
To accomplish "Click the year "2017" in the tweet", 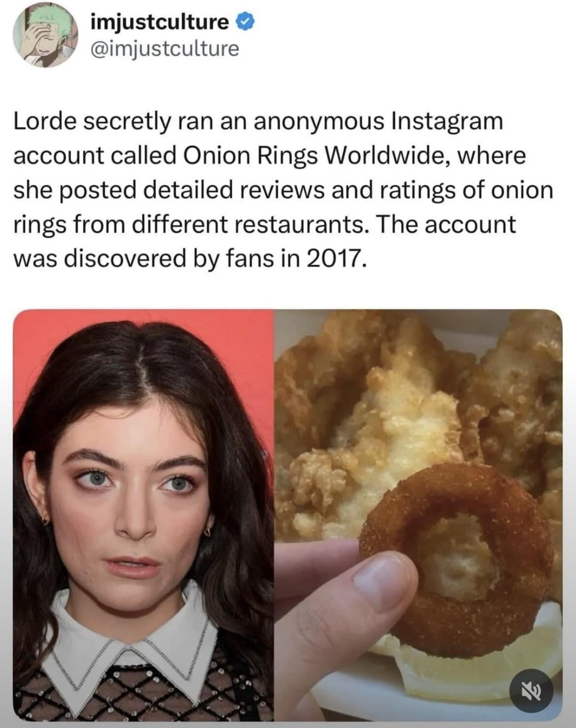I will tap(333, 258).
